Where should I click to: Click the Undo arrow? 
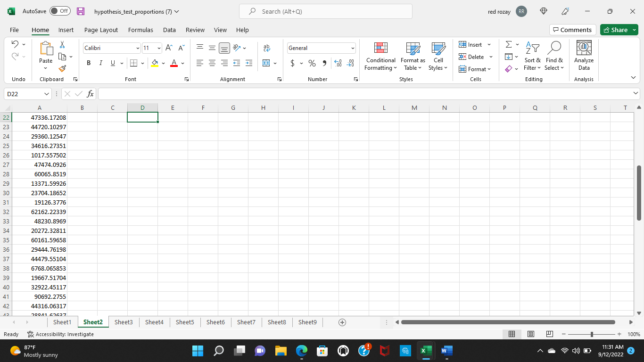(15, 44)
